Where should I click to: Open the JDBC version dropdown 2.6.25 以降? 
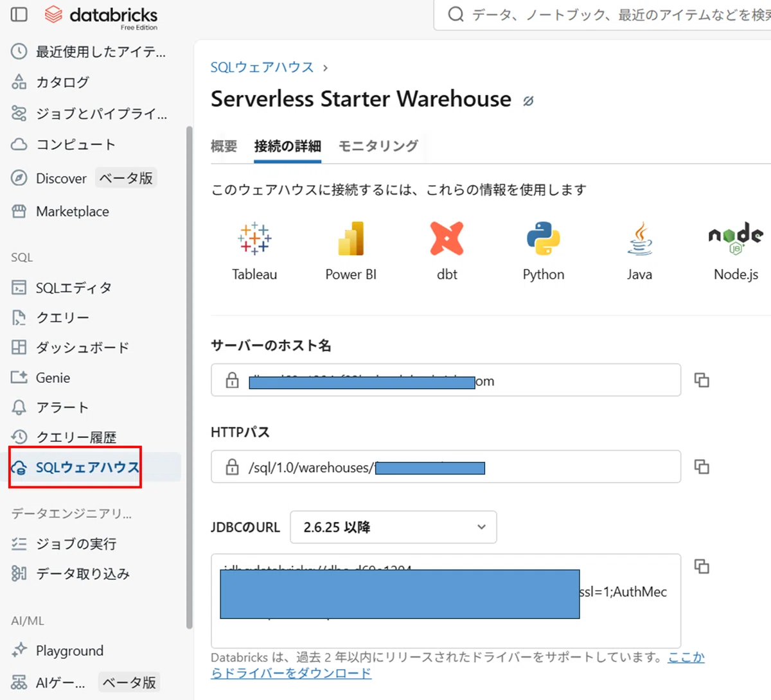point(393,527)
